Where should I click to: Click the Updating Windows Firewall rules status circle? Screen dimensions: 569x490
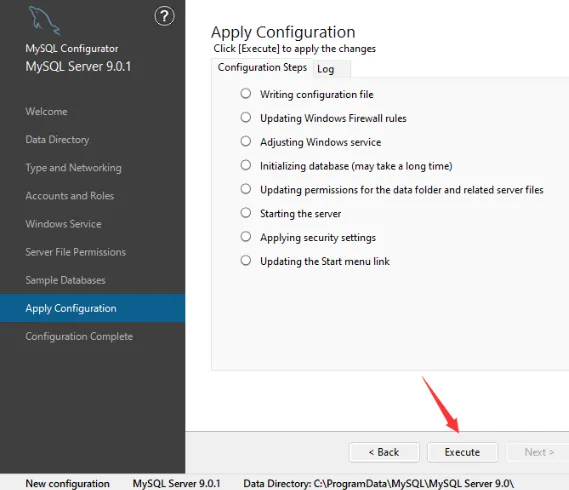pyautogui.click(x=246, y=118)
